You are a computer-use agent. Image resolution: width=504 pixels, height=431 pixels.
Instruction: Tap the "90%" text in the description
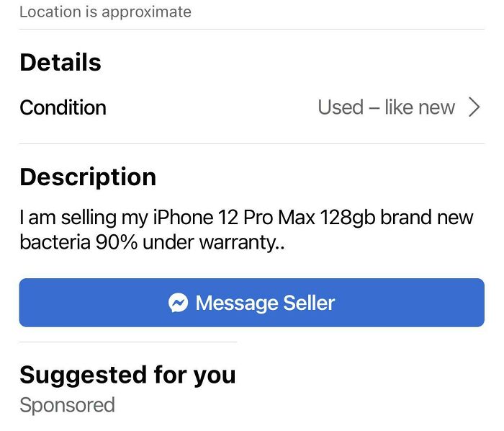click(117, 242)
